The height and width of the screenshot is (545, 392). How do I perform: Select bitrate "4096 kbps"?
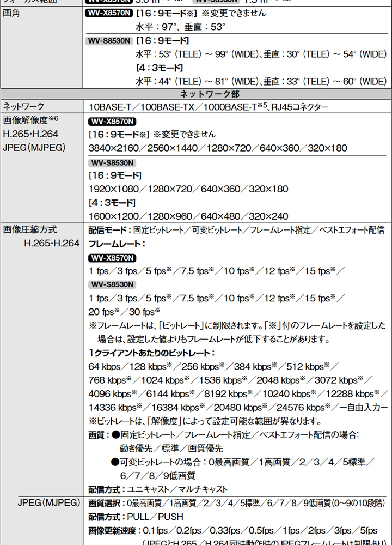click(x=110, y=394)
